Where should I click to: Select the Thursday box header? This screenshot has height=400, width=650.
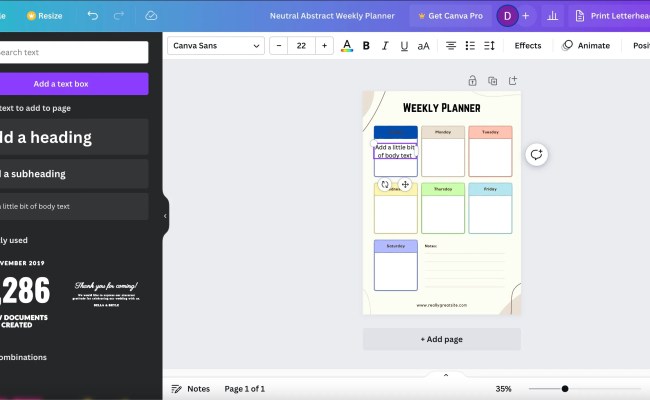pos(443,189)
